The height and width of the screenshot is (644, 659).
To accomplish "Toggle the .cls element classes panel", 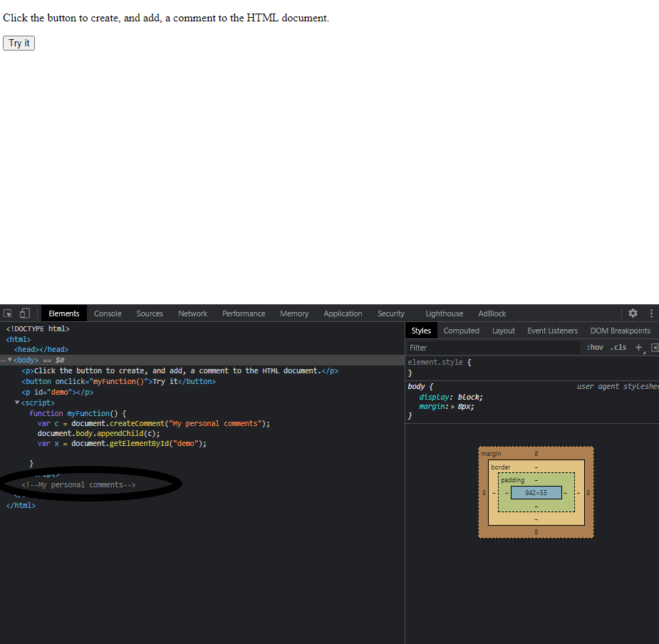I will [618, 347].
